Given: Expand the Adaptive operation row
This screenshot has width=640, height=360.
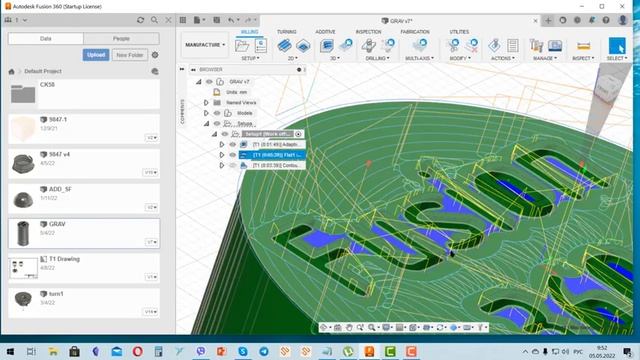Looking at the screenshot, I should coord(222,144).
